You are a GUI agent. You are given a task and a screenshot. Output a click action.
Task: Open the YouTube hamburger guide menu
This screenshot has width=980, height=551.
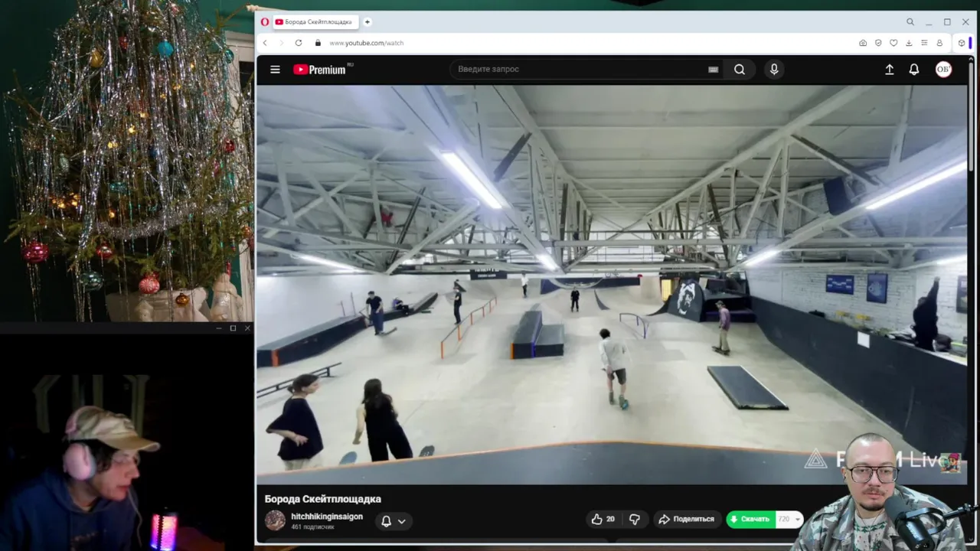point(275,70)
